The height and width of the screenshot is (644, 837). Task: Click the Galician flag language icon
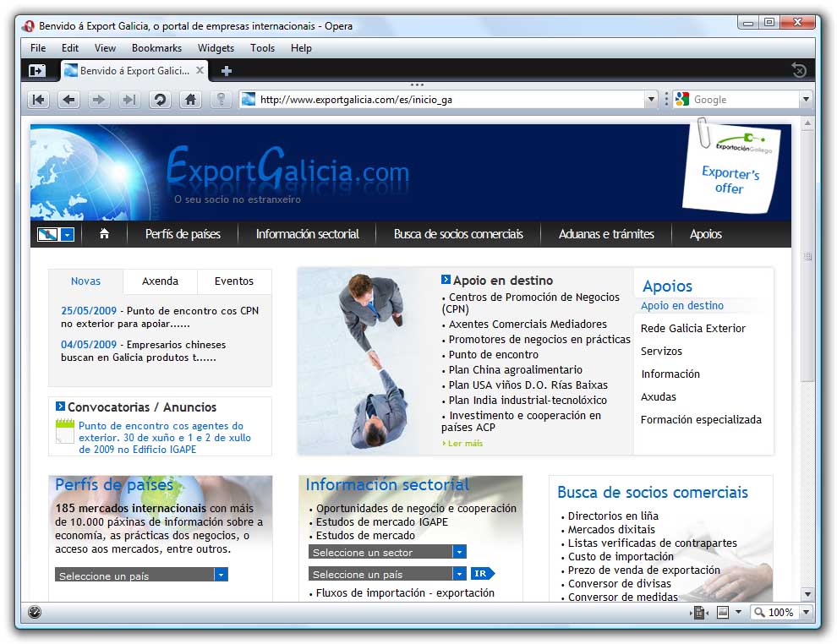click(47, 234)
